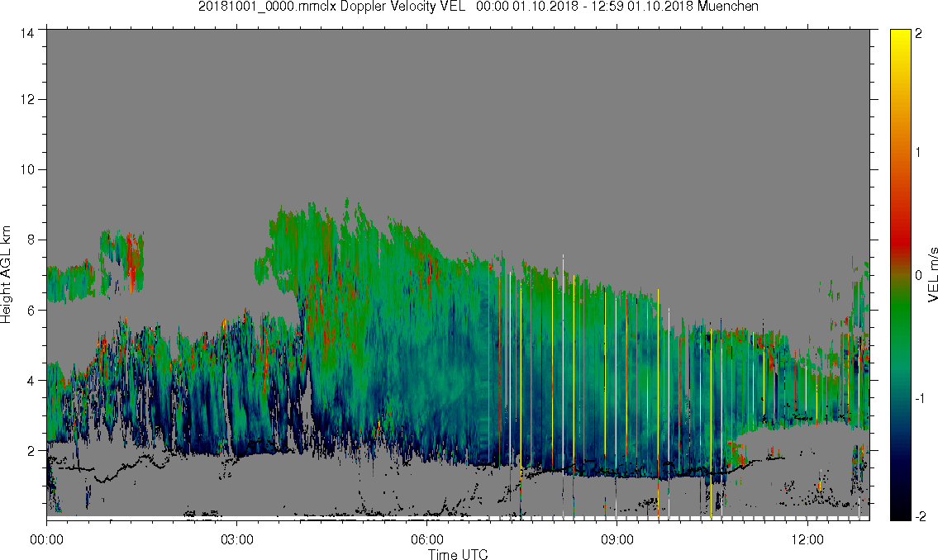Viewport: 938px width, 560px height.
Task: Click the '12' height tick label
Action: coord(26,99)
